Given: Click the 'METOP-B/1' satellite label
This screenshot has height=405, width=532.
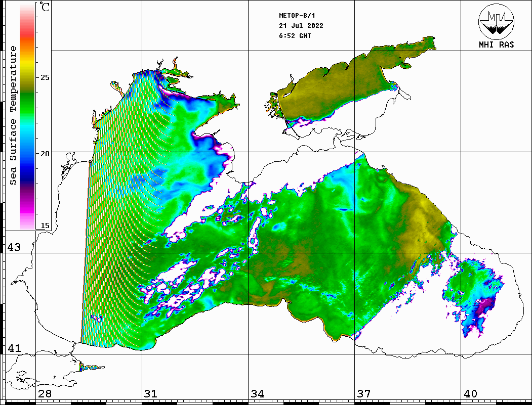Looking at the screenshot, I should [x=297, y=16].
